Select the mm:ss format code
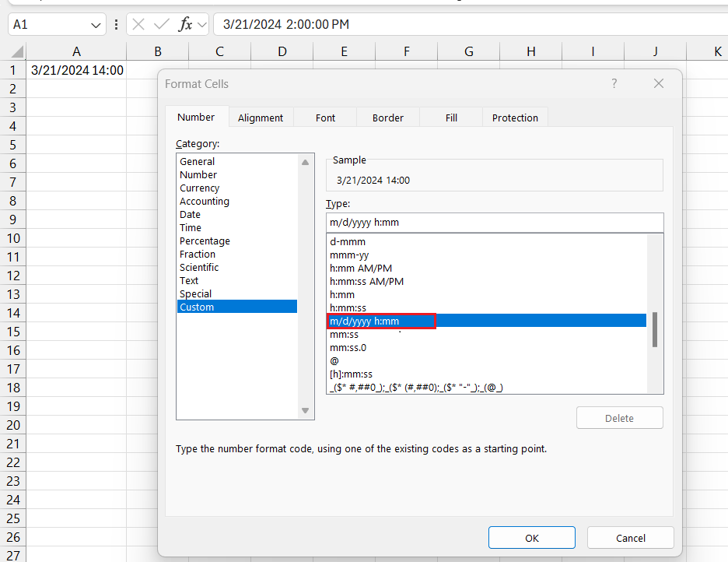The width and height of the screenshot is (728, 562). click(487, 335)
